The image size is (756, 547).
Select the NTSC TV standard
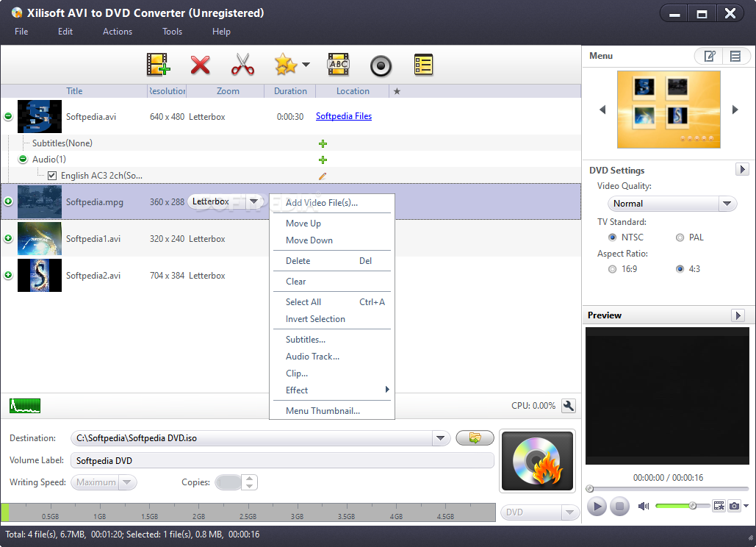(612, 237)
